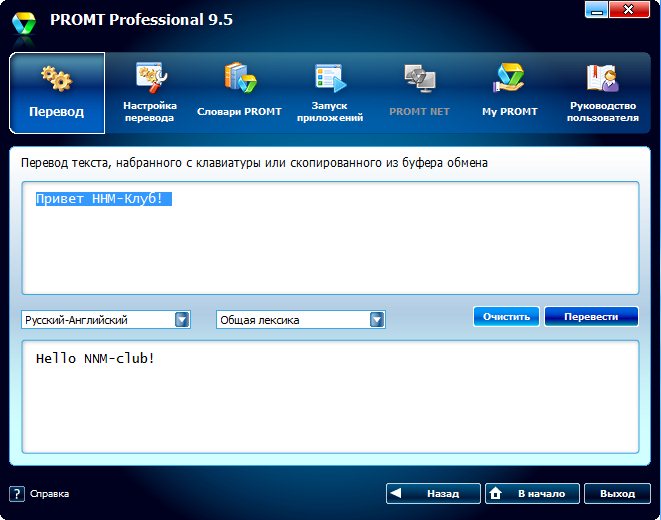Exit using the Выход button
Screen dimensions: 661x520
(618, 493)
